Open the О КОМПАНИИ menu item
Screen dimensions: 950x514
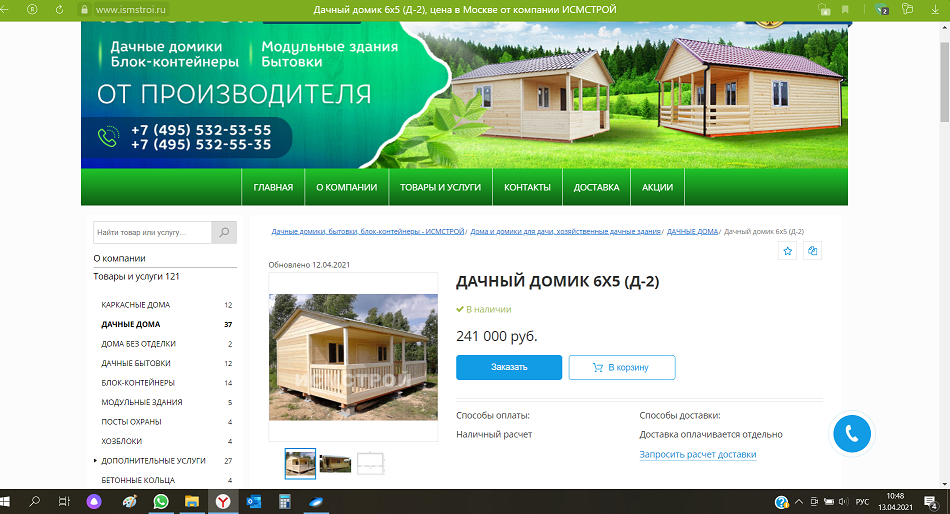point(347,187)
